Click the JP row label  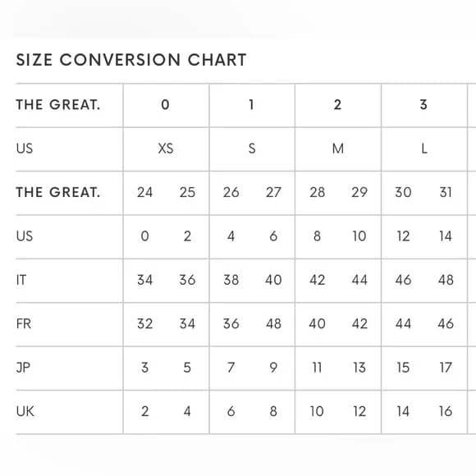pyautogui.click(x=23, y=368)
